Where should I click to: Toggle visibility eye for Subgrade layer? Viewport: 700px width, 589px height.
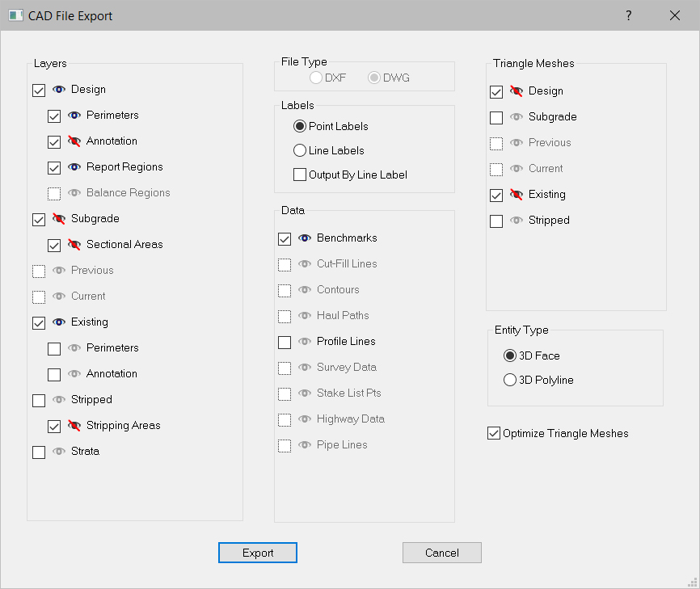pos(59,219)
